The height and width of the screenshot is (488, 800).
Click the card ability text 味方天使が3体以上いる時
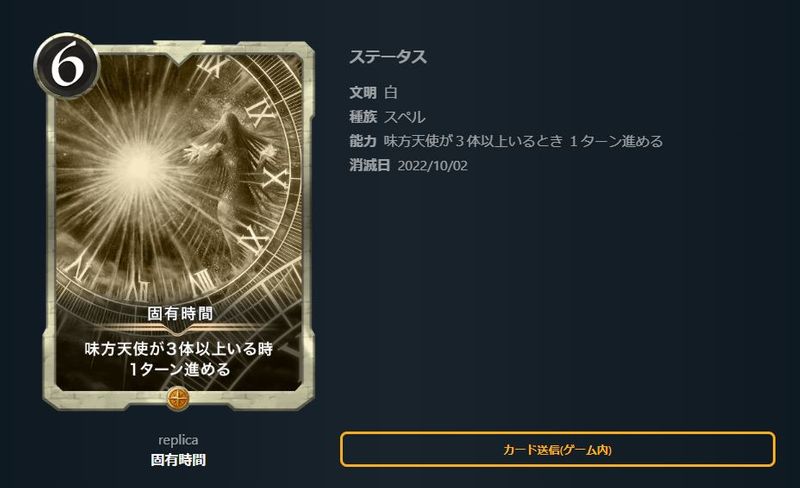coord(179,349)
